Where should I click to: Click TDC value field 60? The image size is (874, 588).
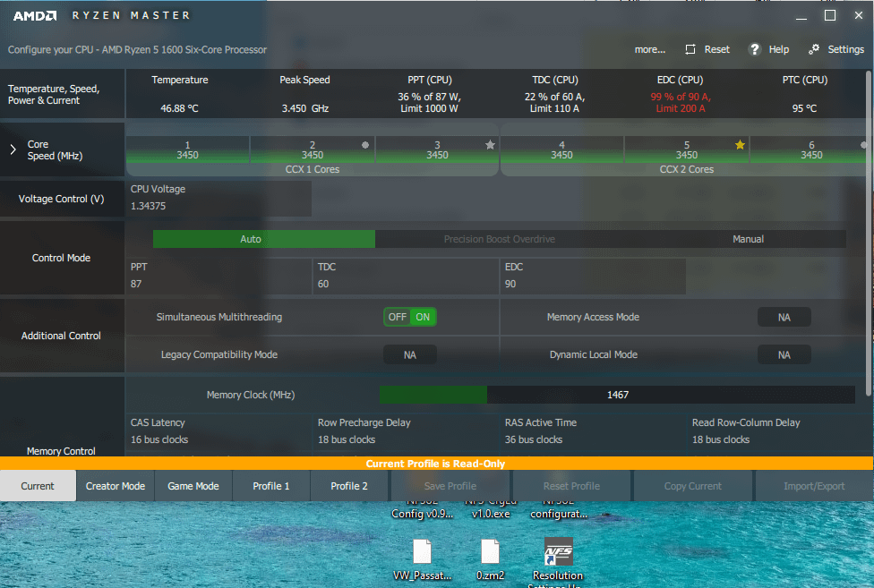(407, 276)
